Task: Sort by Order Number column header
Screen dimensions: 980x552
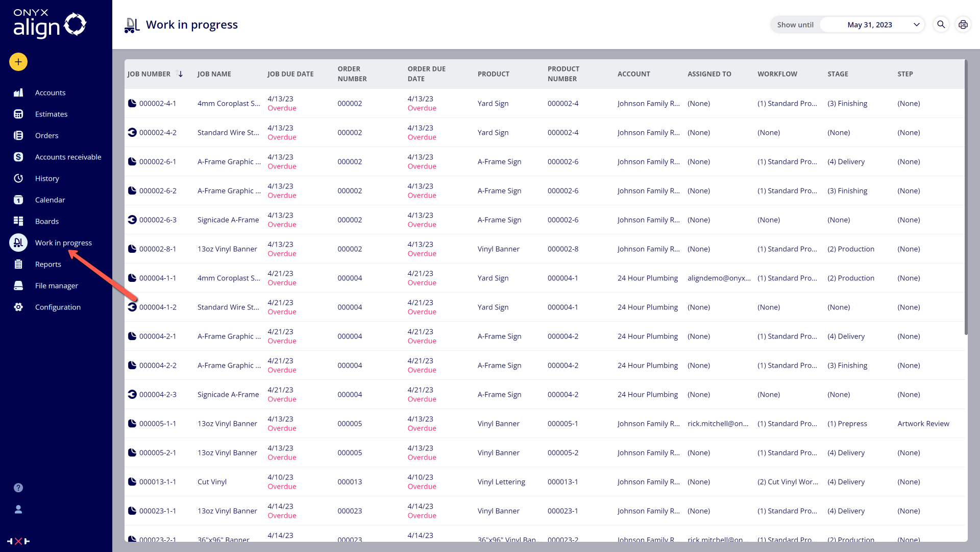Action: pyautogui.click(x=352, y=74)
